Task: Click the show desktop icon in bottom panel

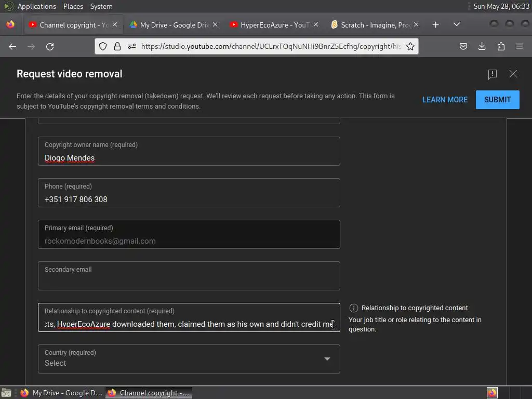Action: pyautogui.click(x=6, y=393)
